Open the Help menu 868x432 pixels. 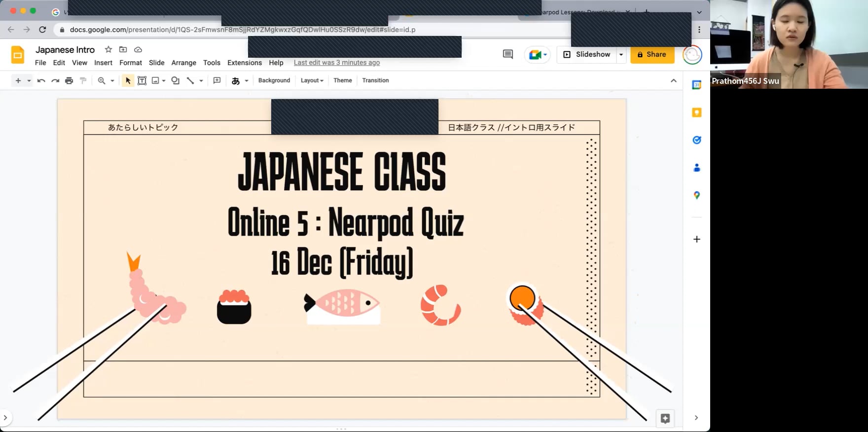tap(276, 63)
